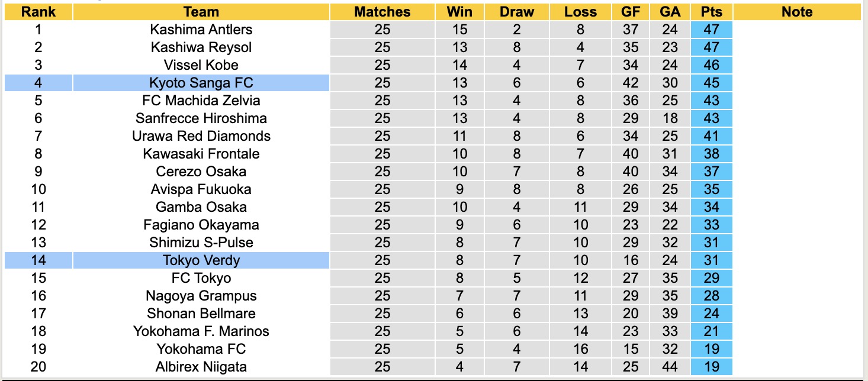Screen dimensions: 868x381
Task: Click the Note column header
Action: (797, 12)
